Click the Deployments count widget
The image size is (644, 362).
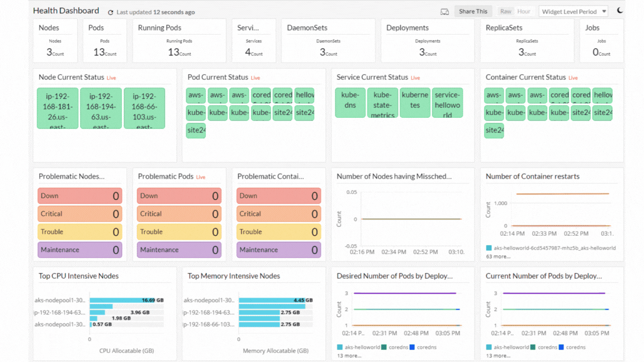(x=428, y=41)
